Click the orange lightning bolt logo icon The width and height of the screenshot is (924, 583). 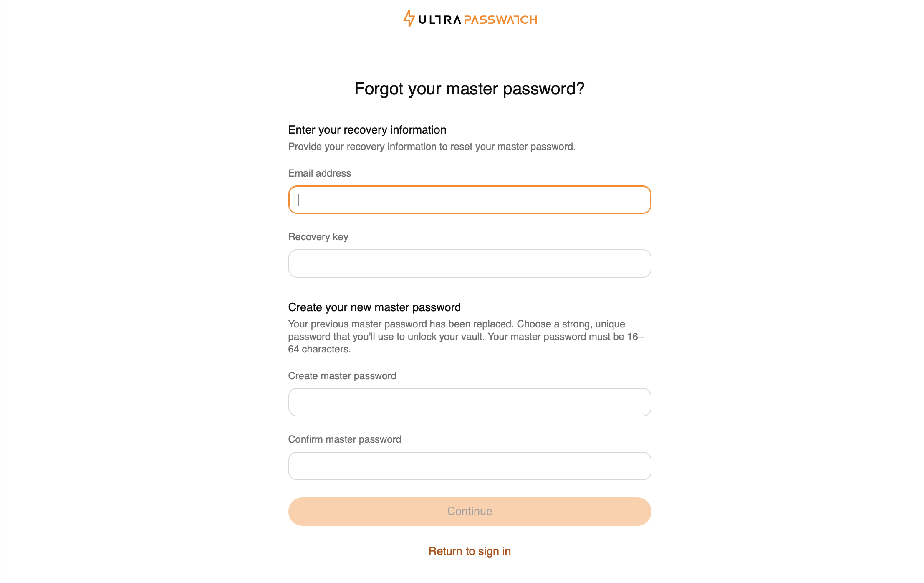(x=409, y=19)
